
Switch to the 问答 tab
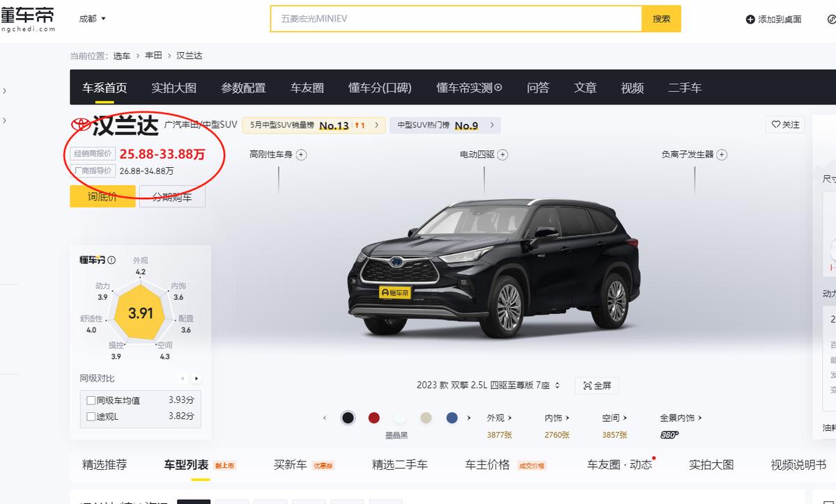click(538, 88)
